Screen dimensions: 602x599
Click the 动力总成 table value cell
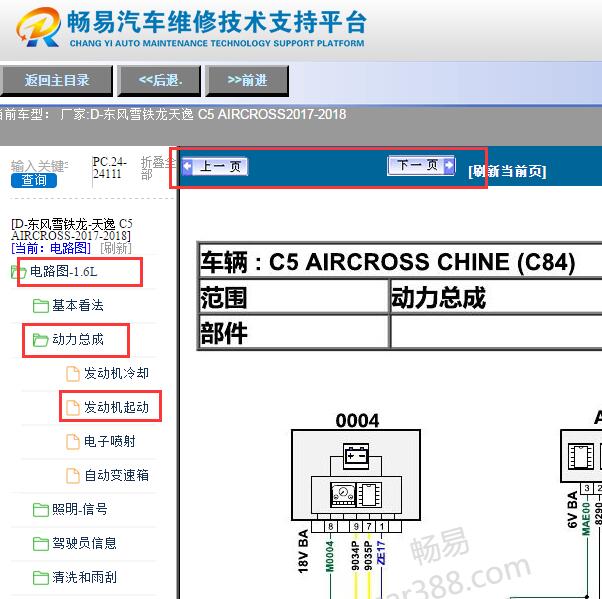tap(496, 296)
